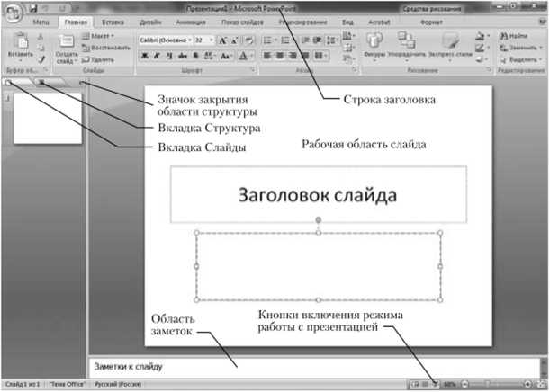Open the Упорядочить arrange dropdown

[x=406, y=46]
